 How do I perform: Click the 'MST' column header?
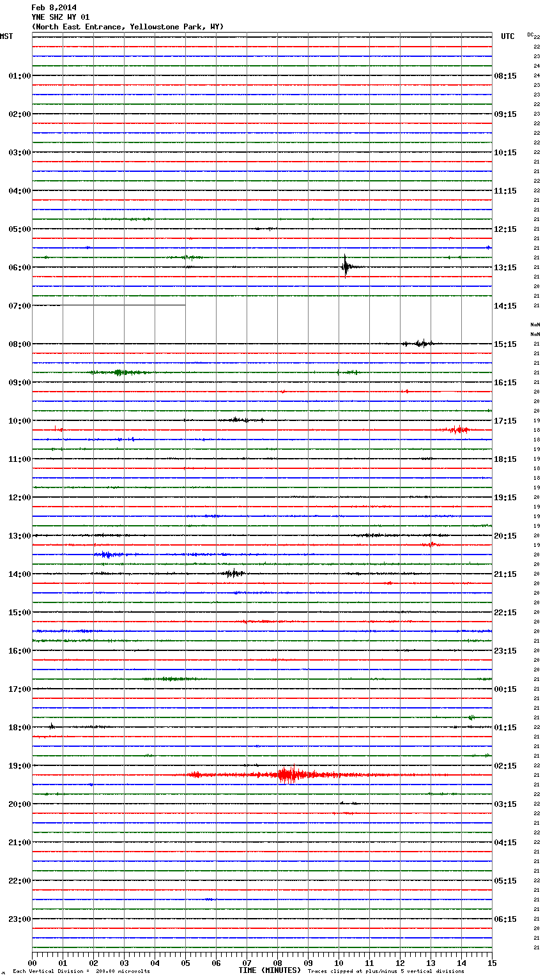(x=6, y=36)
